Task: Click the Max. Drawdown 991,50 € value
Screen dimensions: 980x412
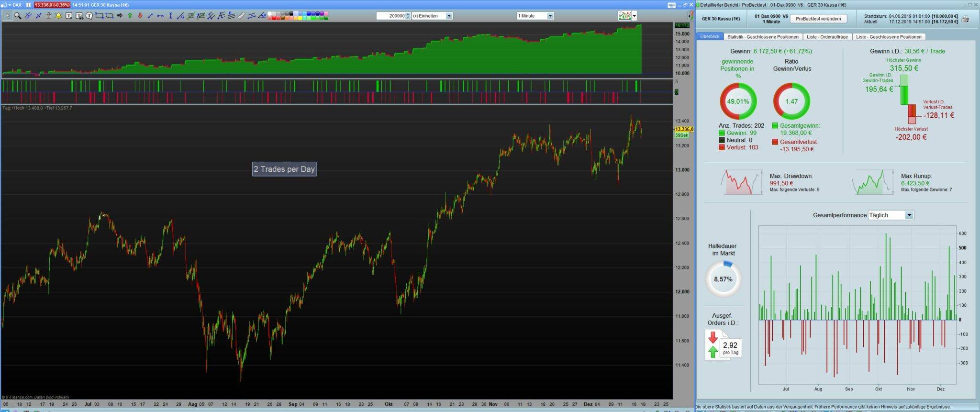Action: pos(781,183)
